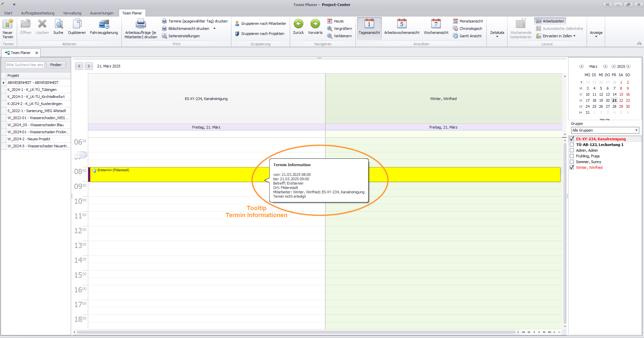The height and width of the screenshot is (338, 644).
Task: Click the Finden search button
Action: (x=56, y=65)
